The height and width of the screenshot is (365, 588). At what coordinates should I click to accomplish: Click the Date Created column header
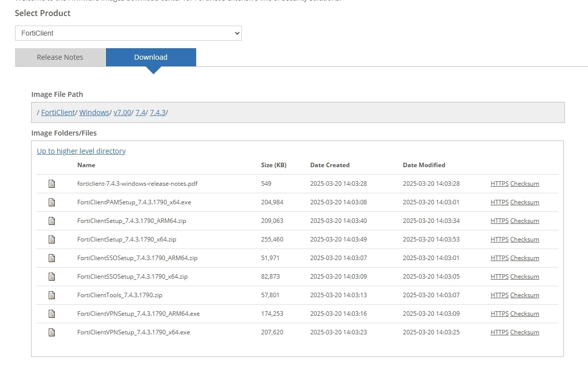pyautogui.click(x=330, y=165)
